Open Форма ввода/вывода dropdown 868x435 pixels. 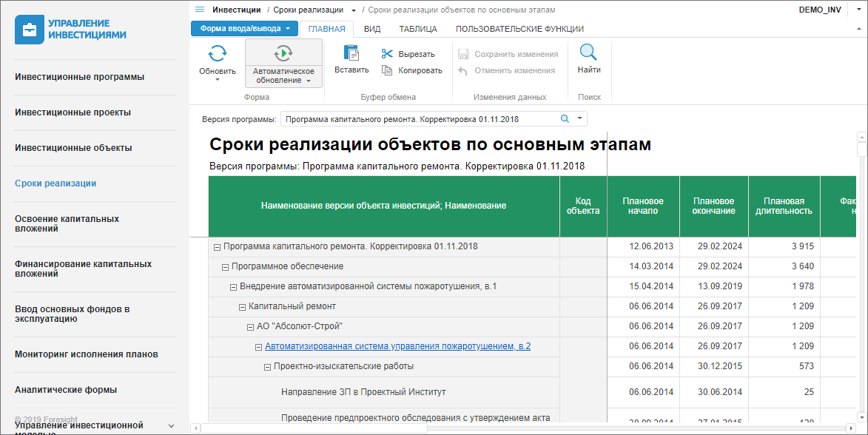[244, 29]
